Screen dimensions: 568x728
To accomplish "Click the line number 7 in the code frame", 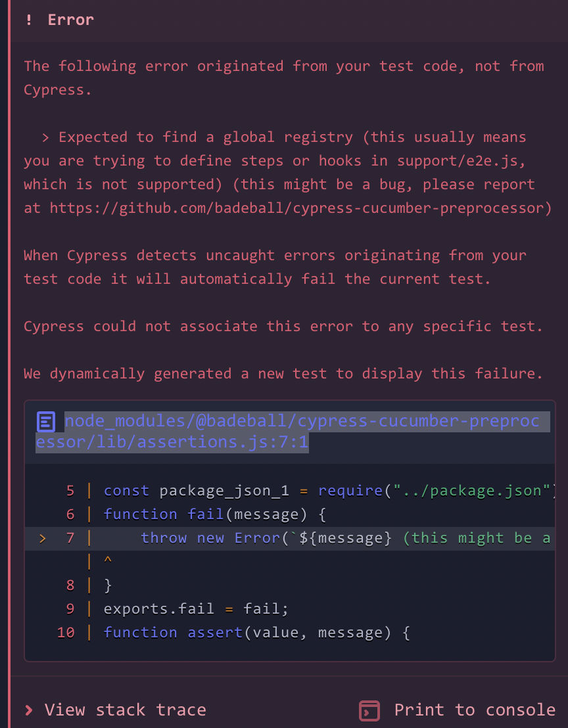I will 70,537.
